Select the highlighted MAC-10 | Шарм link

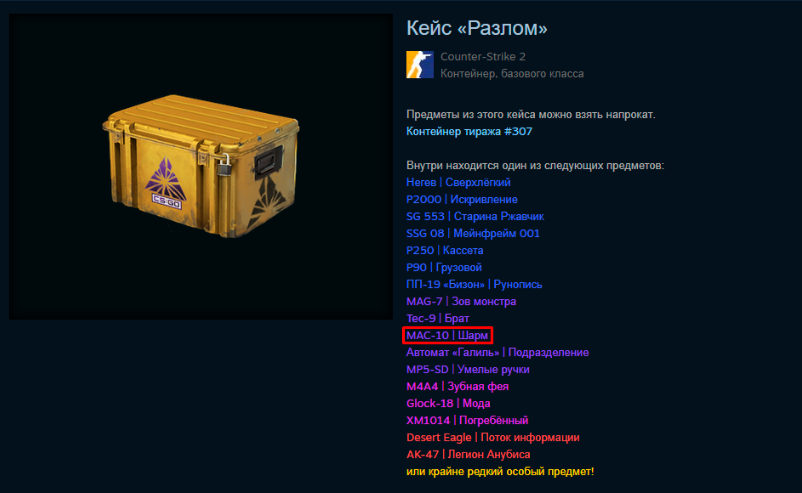pos(447,335)
